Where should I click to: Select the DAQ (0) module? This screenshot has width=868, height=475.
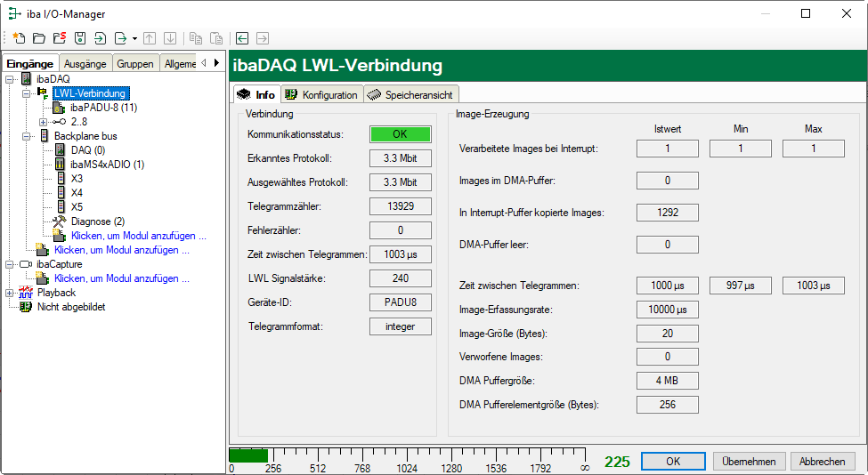click(x=87, y=150)
